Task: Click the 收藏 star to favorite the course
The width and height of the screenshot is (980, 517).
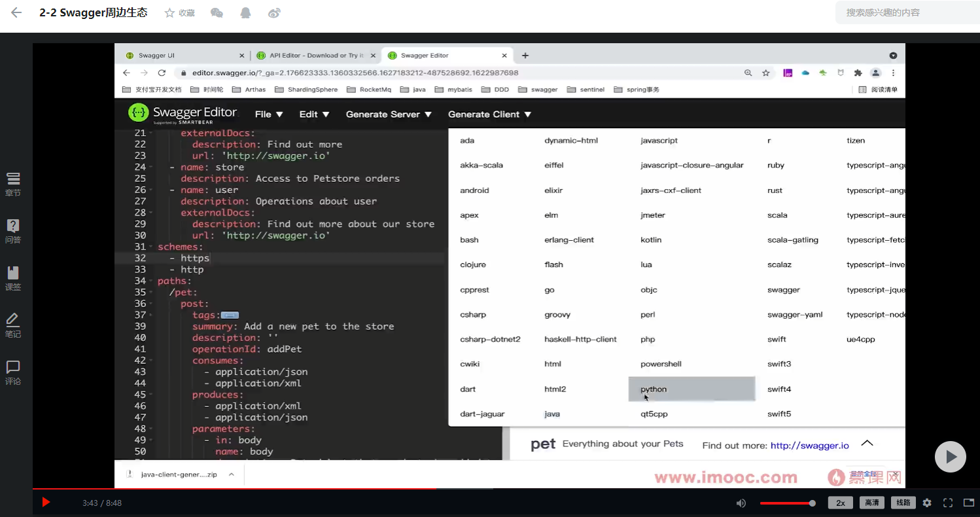Action: (179, 13)
